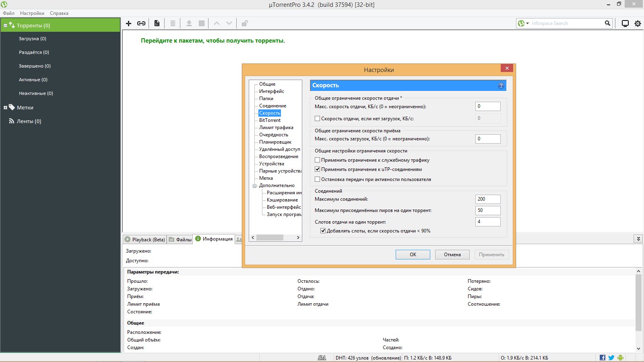Switch to the Playback (Beta) tab
Screen dimensions: 644x362
(x=144, y=239)
